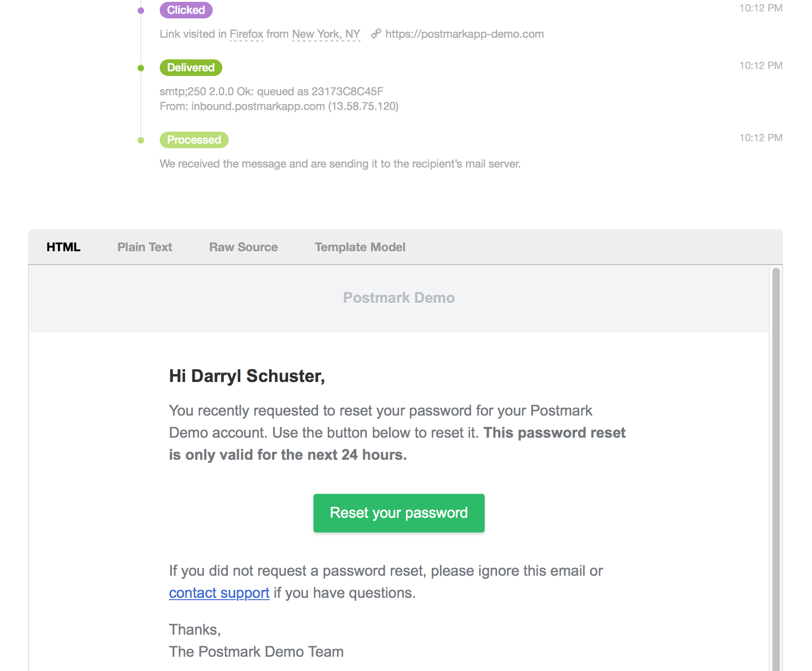Screen dimensions: 812x671
Task: Click the underlined New York, NY location
Action: (326, 34)
